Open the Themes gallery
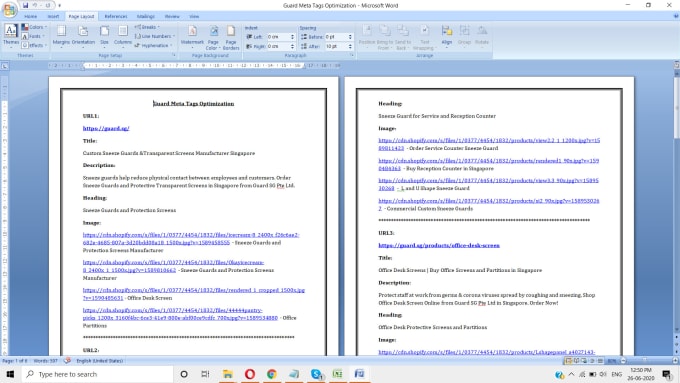680x383 pixels. point(10,36)
